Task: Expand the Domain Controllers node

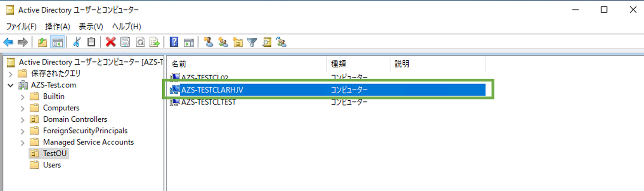Action: coord(23,120)
